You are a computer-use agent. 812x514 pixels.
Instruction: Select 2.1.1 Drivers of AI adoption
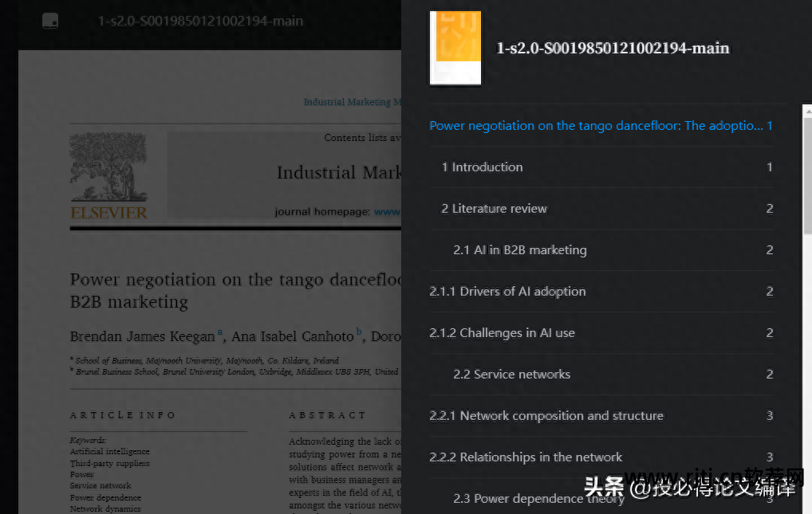click(x=507, y=291)
